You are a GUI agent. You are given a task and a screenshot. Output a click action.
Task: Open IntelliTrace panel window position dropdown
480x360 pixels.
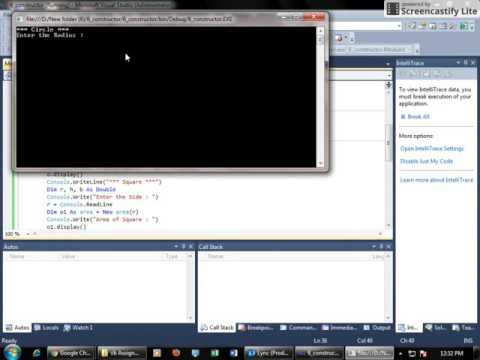[458, 62]
